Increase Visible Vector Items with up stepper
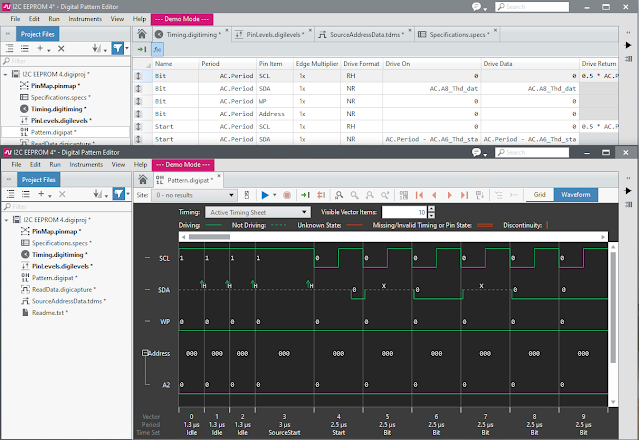 (x=432, y=209)
